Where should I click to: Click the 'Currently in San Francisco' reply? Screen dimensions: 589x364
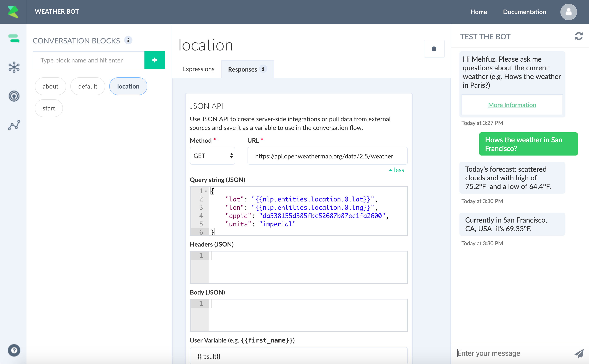coord(512,224)
